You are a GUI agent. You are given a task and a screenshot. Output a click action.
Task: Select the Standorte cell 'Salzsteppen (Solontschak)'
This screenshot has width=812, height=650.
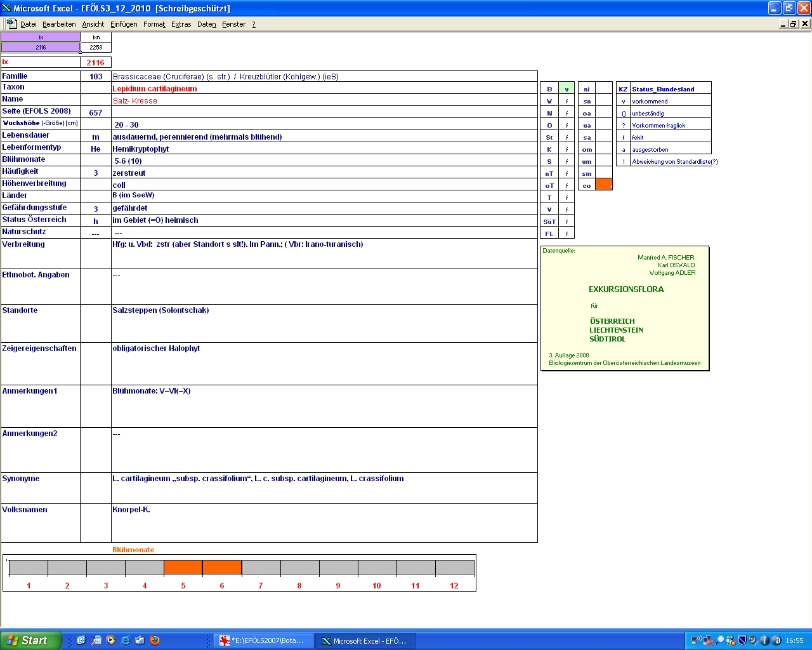point(324,323)
